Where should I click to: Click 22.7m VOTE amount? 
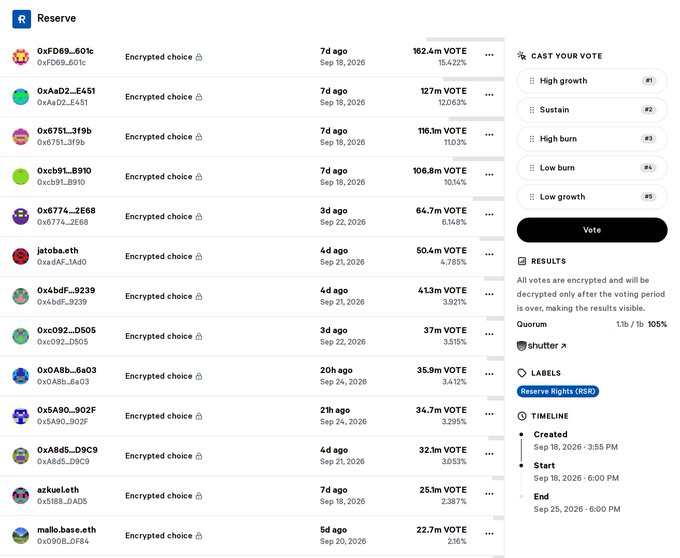click(441, 529)
